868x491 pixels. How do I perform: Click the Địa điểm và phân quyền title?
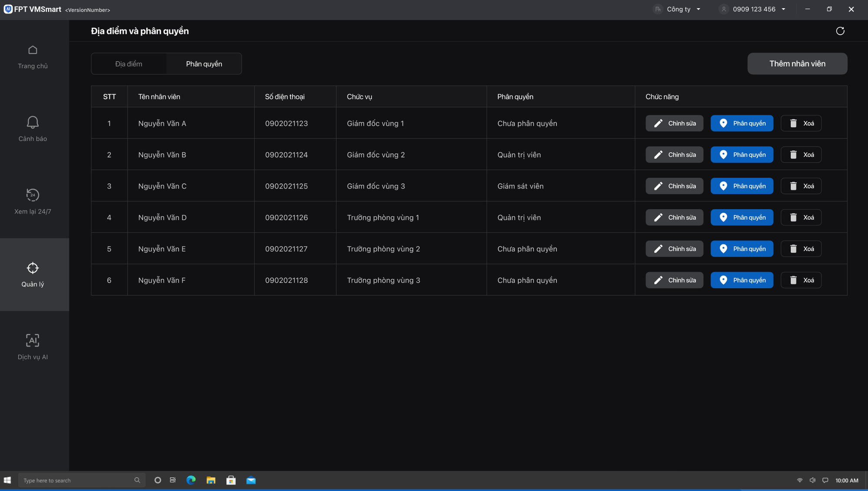(140, 31)
